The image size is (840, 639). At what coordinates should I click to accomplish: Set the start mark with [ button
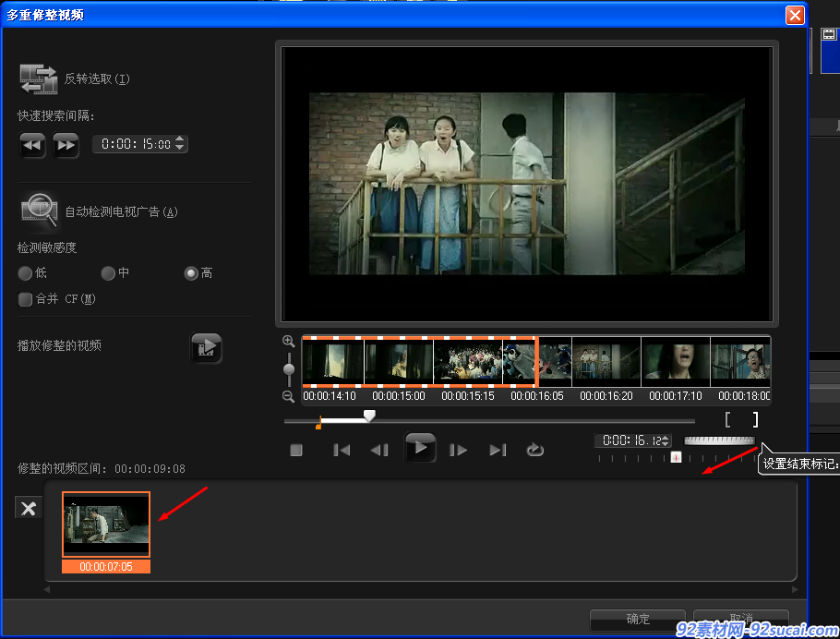tap(727, 419)
